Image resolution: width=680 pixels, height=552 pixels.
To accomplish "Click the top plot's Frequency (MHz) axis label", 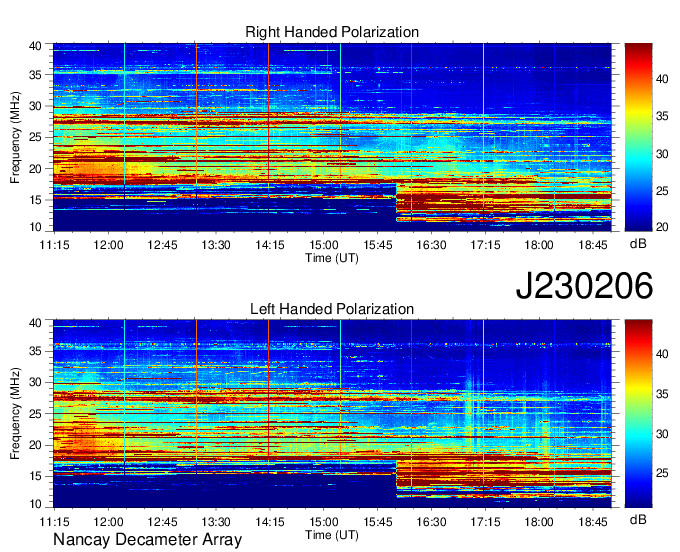I will click(x=15, y=137).
